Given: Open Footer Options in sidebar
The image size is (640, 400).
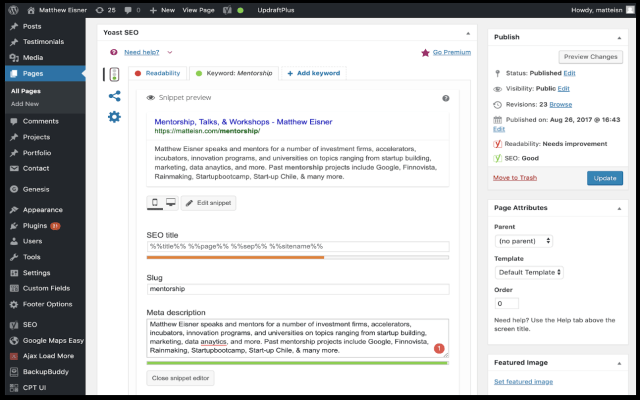Looking at the screenshot, I should (x=45, y=304).
